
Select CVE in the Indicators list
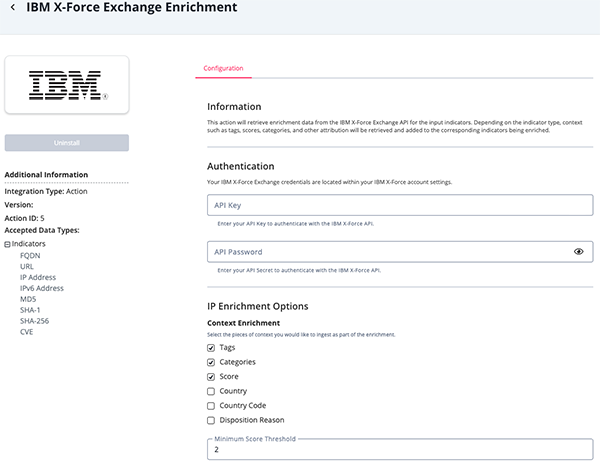[26, 332]
